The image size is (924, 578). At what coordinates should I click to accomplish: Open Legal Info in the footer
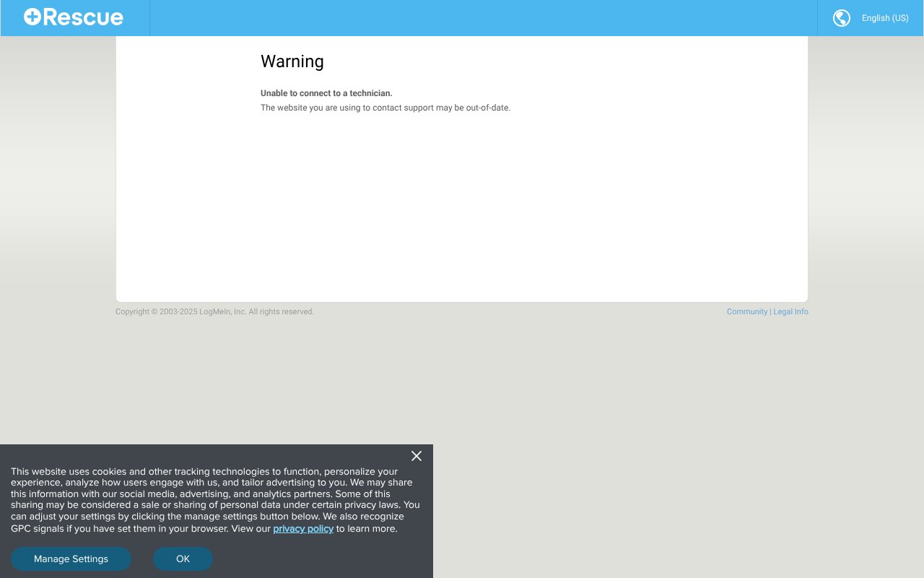click(790, 311)
